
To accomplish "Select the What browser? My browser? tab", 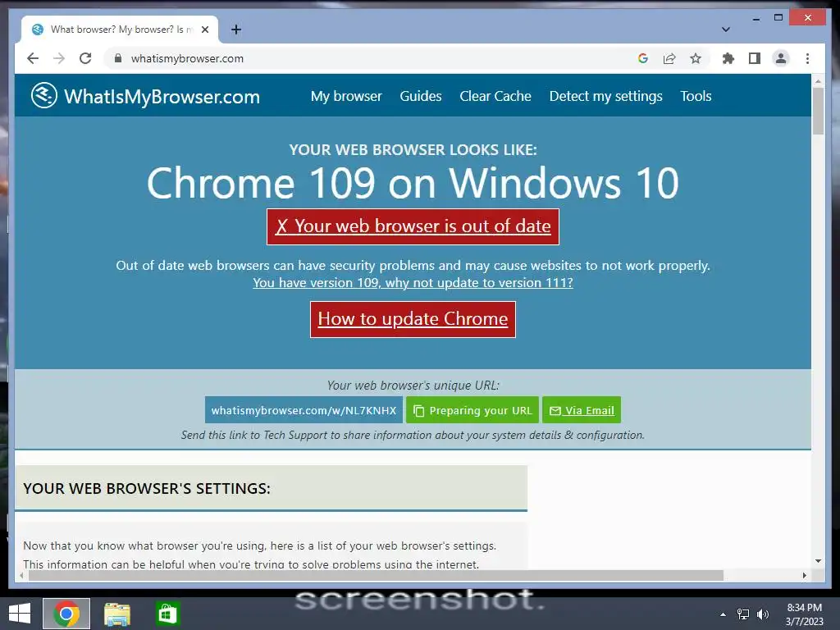I will coord(120,30).
